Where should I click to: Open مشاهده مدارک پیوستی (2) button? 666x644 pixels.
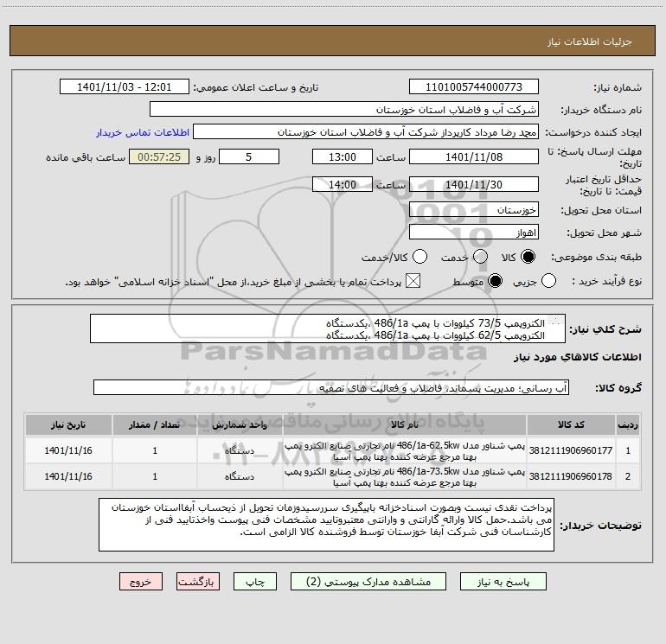coord(368,582)
